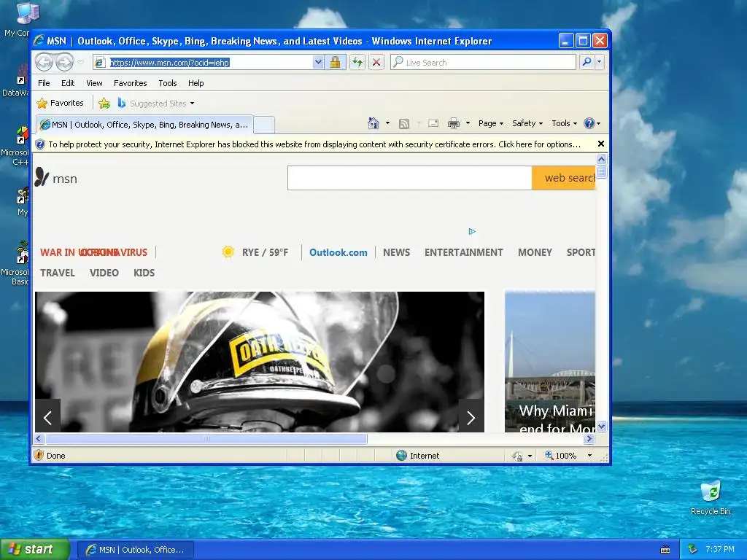Open the MONEY section
This screenshot has width=747, height=560.
(535, 252)
